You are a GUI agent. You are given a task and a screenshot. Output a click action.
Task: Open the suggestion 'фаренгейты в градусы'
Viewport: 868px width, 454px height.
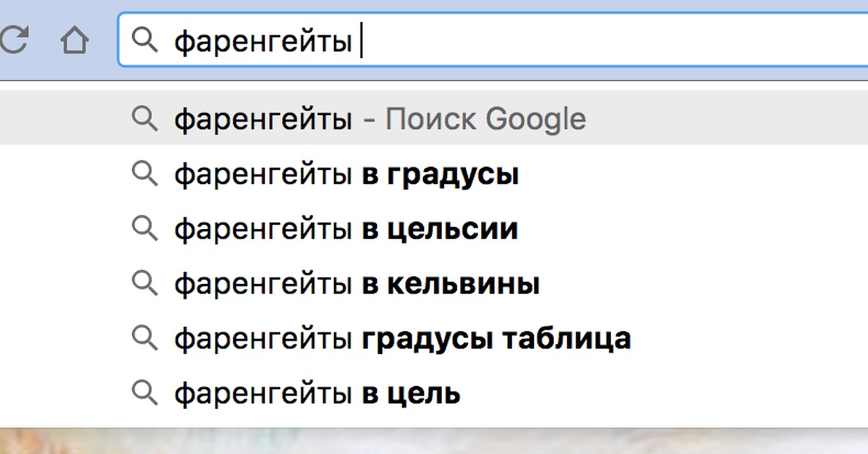tap(346, 174)
